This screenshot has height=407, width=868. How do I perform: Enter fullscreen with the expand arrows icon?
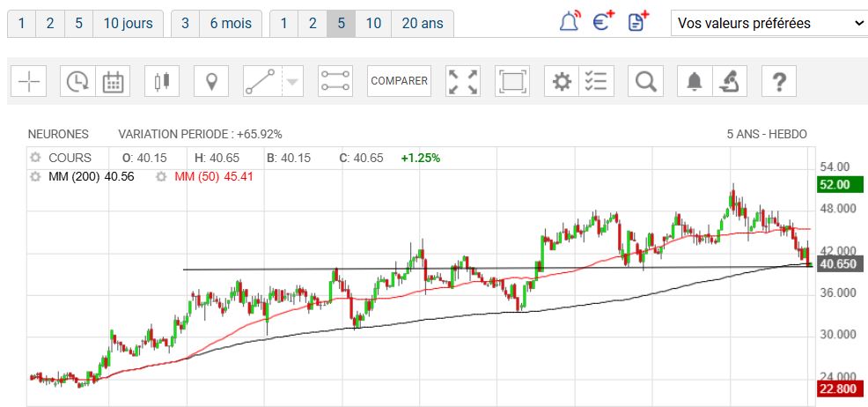pyautogui.click(x=464, y=82)
